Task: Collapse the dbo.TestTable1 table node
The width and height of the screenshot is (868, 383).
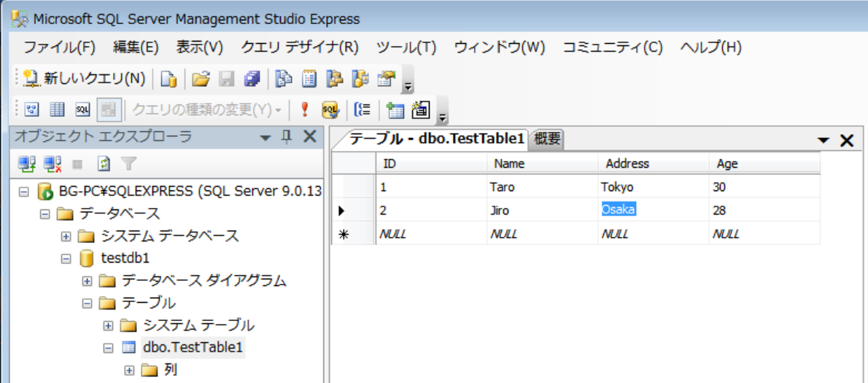Action: 109,348
